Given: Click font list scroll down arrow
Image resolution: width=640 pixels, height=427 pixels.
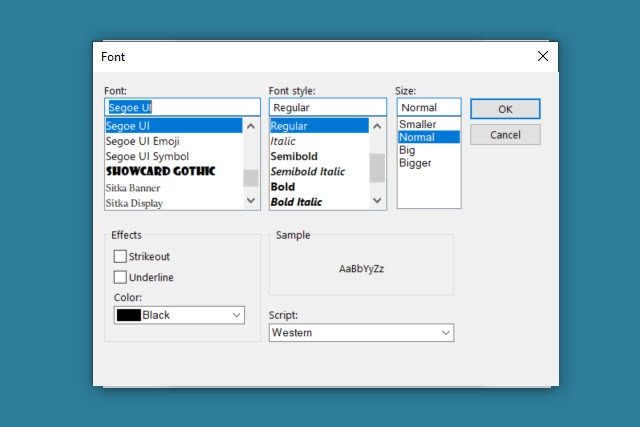Looking at the screenshot, I should click(251, 200).
